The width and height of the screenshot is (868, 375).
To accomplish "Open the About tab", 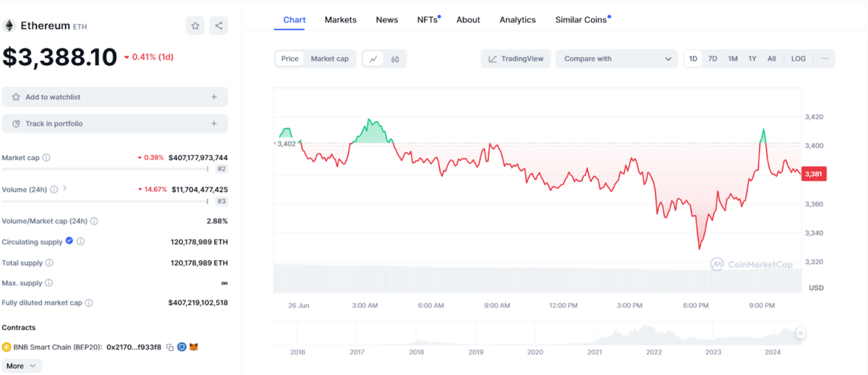I will 468,20.
